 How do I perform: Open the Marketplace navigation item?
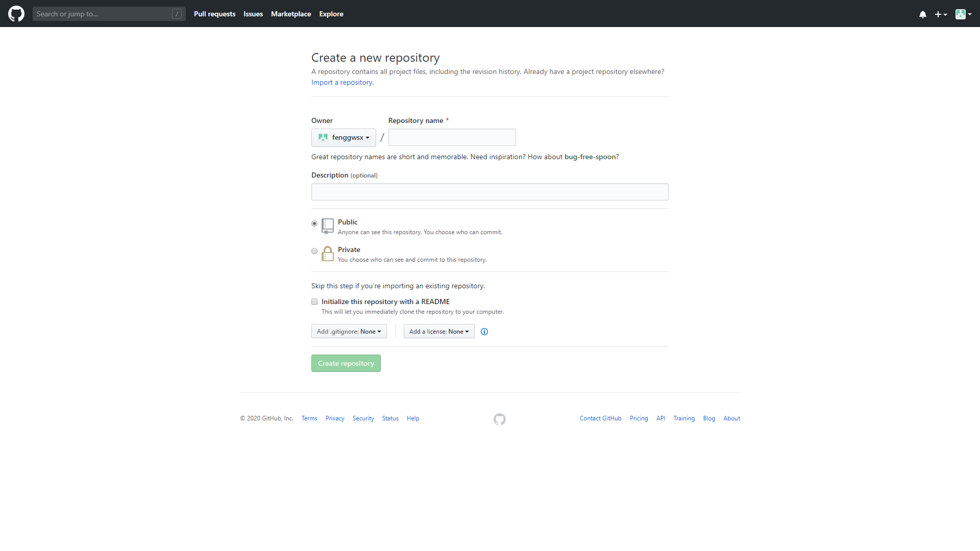pyautogui.click(x=291, y=14)
